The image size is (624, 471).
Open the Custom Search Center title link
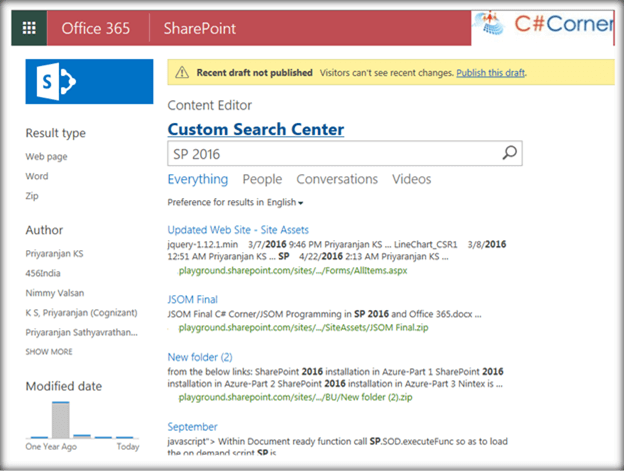(x=255, y=129)
